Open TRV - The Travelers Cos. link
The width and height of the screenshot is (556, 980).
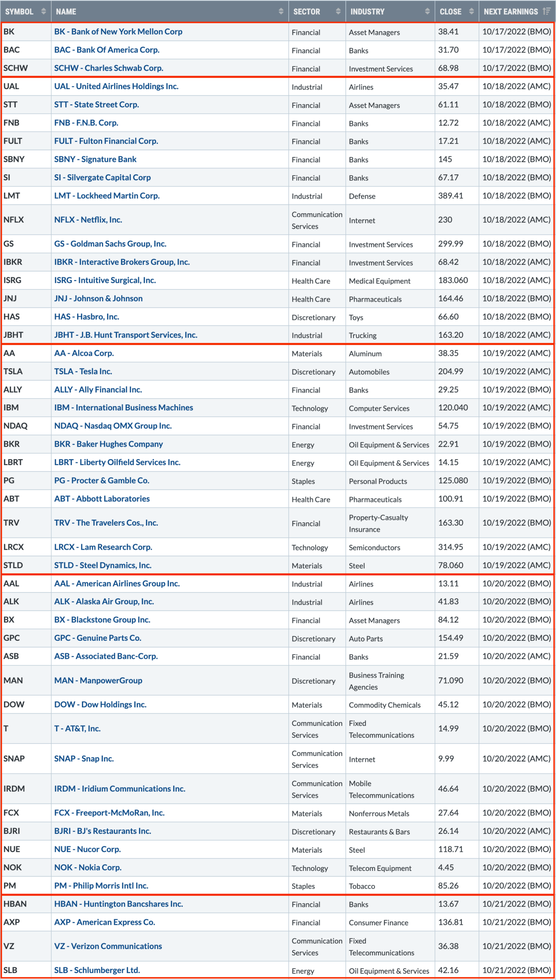[106, 523]
